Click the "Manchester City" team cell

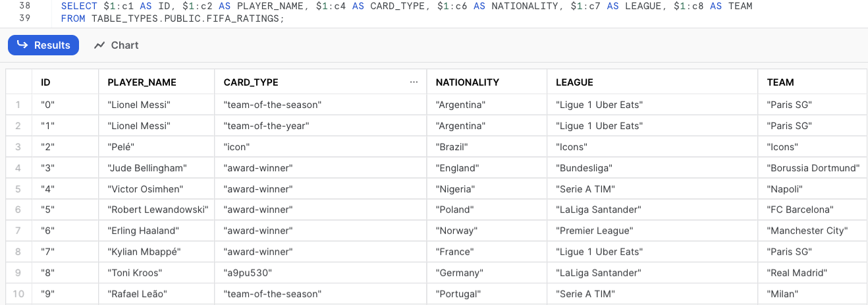click(813, 231)
